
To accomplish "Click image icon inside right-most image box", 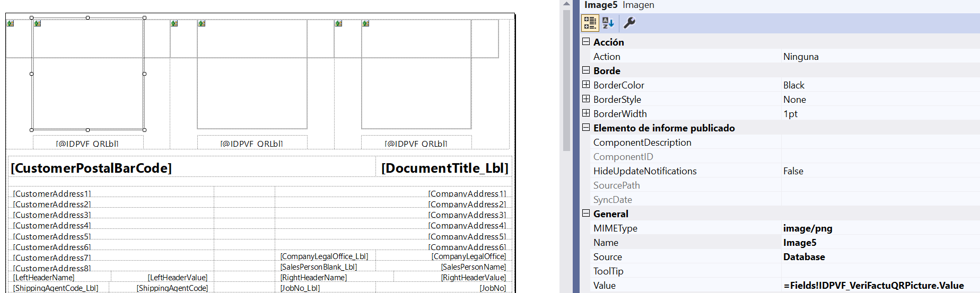I will 365,23.
